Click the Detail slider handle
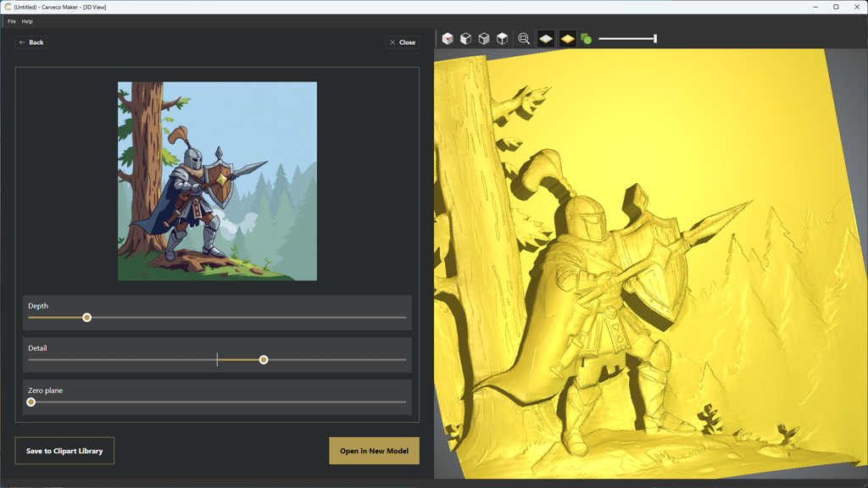868x488 pixels. (264, 360)
